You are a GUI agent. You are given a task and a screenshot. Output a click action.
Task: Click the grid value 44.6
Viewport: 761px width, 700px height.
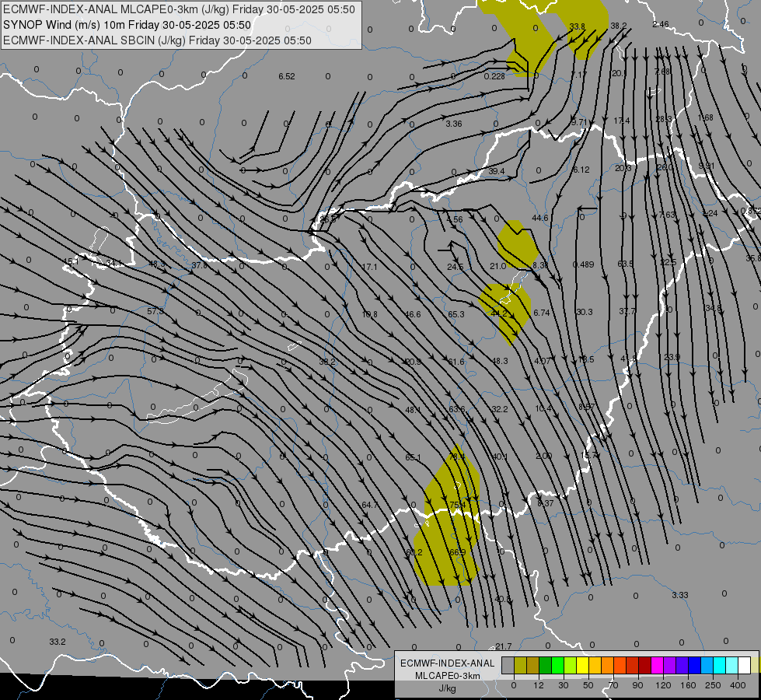click(540, 218)
